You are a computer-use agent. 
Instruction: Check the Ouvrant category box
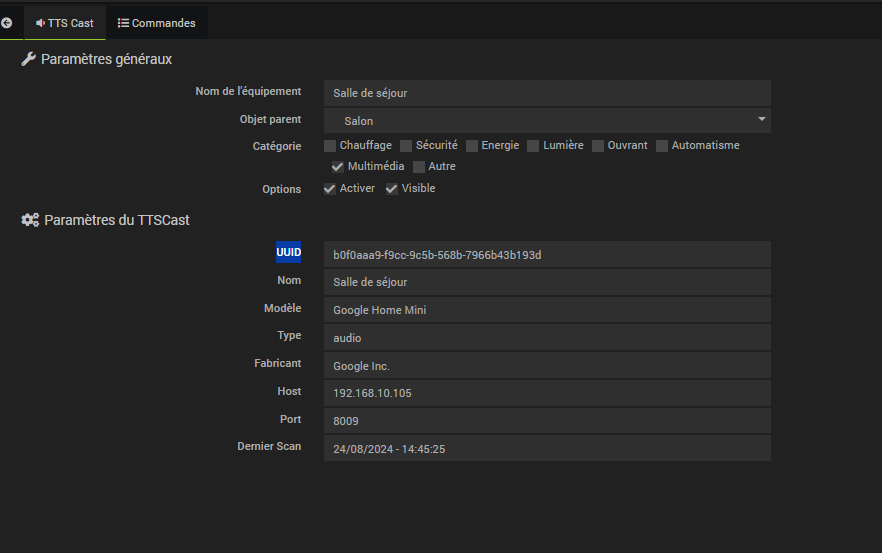598,146
